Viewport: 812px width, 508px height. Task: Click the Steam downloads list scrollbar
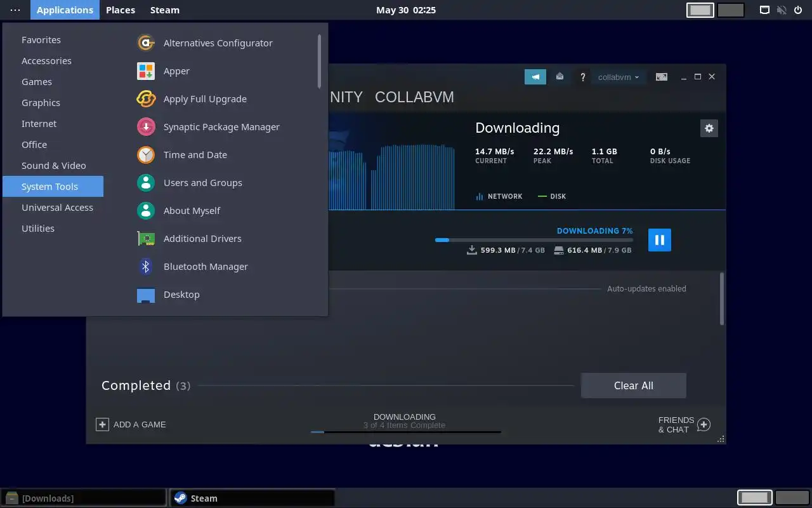(722, 298)
